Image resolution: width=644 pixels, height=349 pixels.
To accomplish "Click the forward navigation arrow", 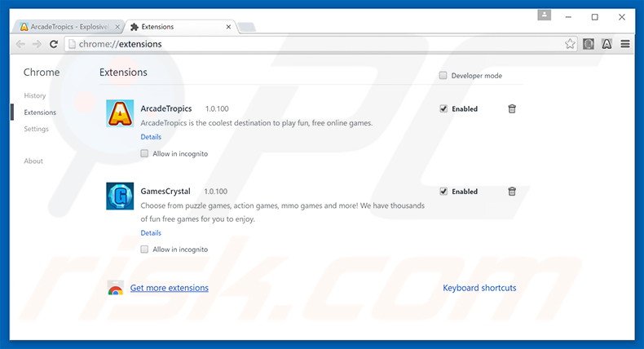I will (x=37, y=44).
